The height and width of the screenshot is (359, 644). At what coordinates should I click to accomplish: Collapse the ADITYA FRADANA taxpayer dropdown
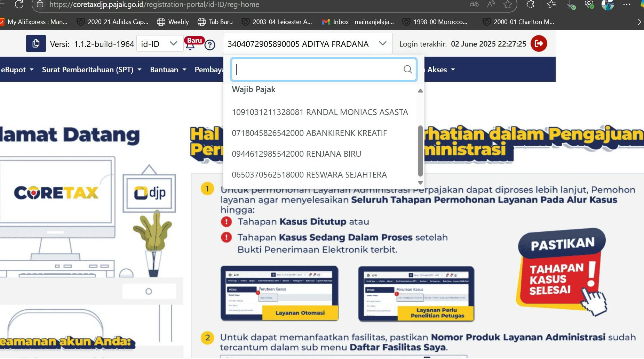(x=308, y=44)
